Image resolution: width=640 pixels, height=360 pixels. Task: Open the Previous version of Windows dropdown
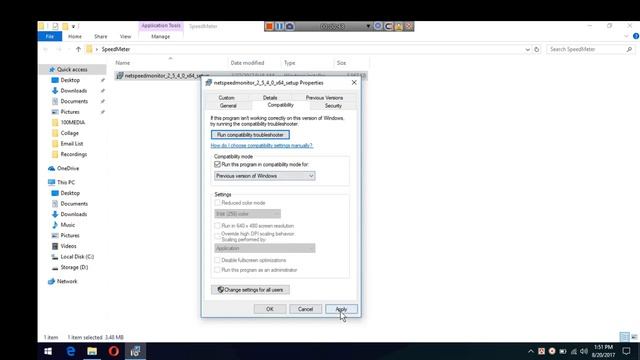(x=264, y=176)
